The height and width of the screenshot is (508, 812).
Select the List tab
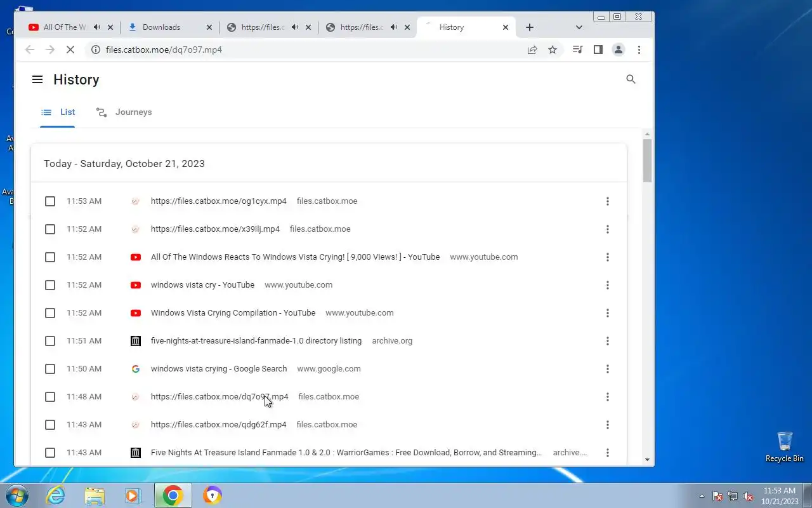(58, 112)
